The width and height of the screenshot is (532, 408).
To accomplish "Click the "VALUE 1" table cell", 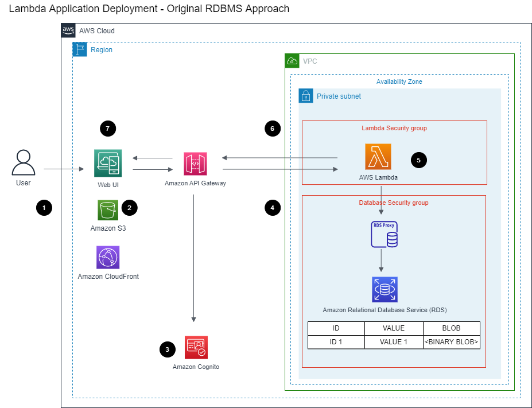I will (394, 342).
